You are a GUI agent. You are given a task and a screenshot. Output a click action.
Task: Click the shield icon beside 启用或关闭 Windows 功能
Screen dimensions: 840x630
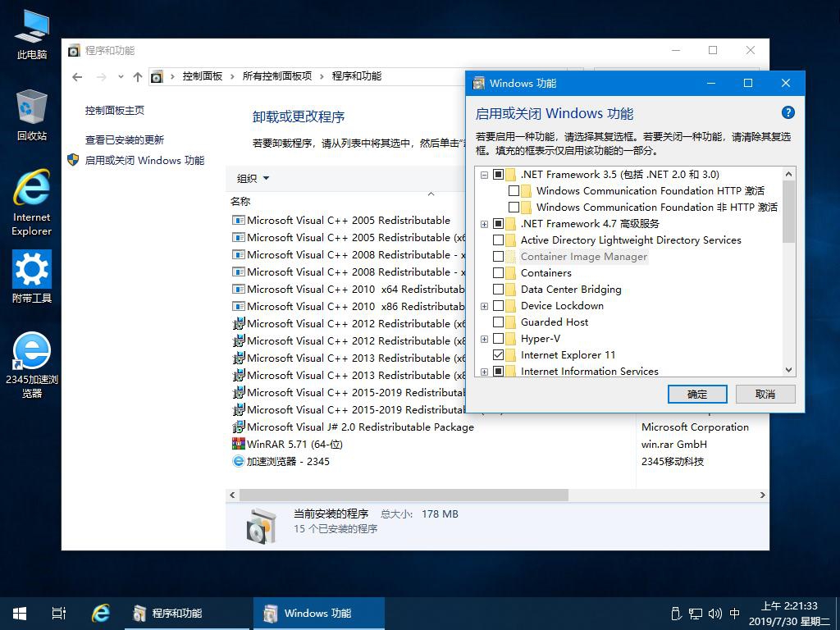click(73, 160)
